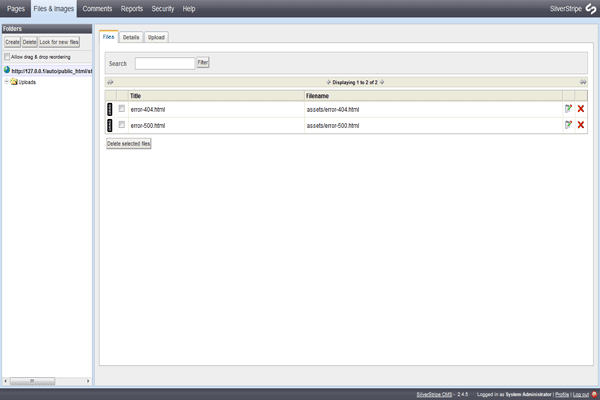Image resolution: width=600 pixels, height=400 pixels.
Task: Select the http://127.0.0.1 root tree item
Action: 52,71
